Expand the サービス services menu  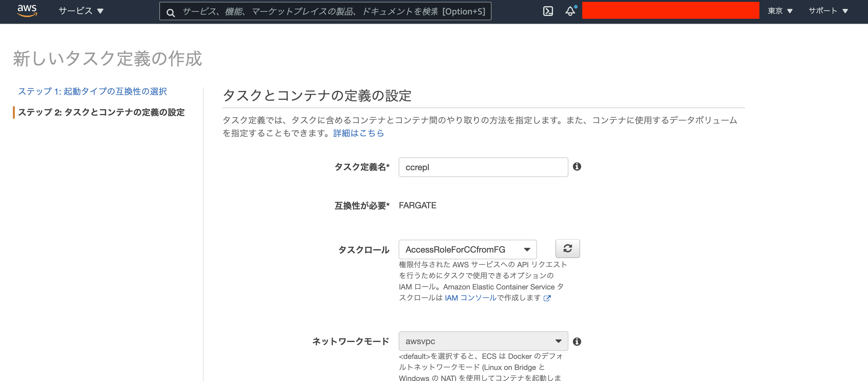pos(81,11)
